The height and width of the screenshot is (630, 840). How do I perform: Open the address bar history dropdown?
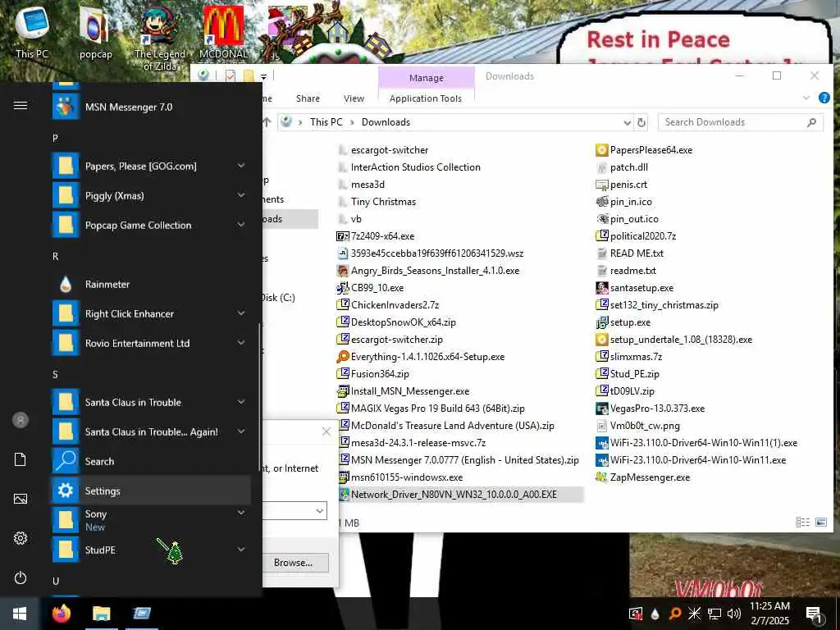[x=627, y=123]
